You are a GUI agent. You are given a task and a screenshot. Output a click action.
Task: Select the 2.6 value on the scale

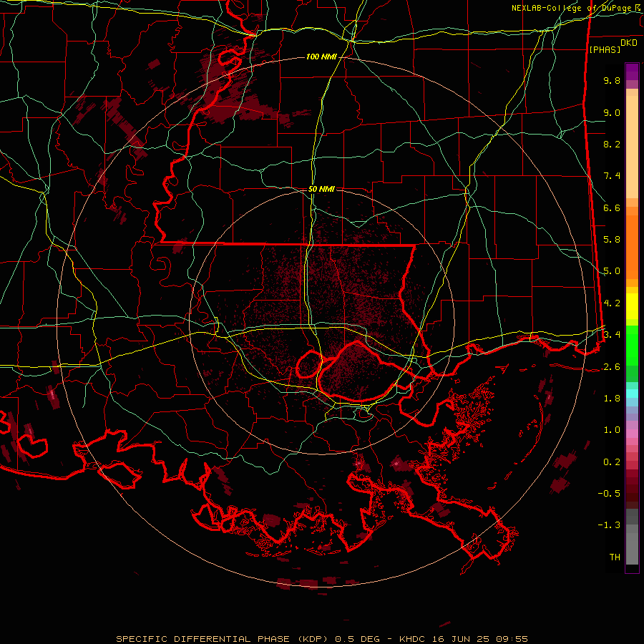point(612,367)
